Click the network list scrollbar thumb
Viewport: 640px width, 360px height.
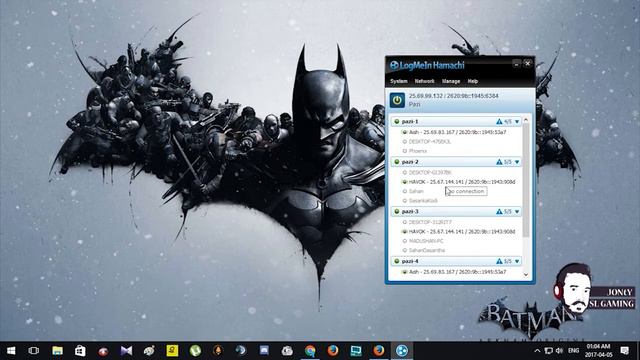coord(526,180)
